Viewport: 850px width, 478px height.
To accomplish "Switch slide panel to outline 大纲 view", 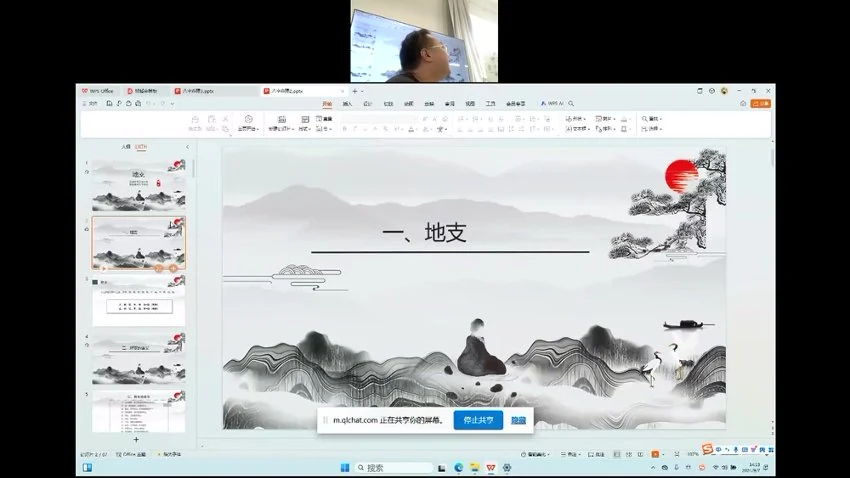I will (x=126, y=147).
